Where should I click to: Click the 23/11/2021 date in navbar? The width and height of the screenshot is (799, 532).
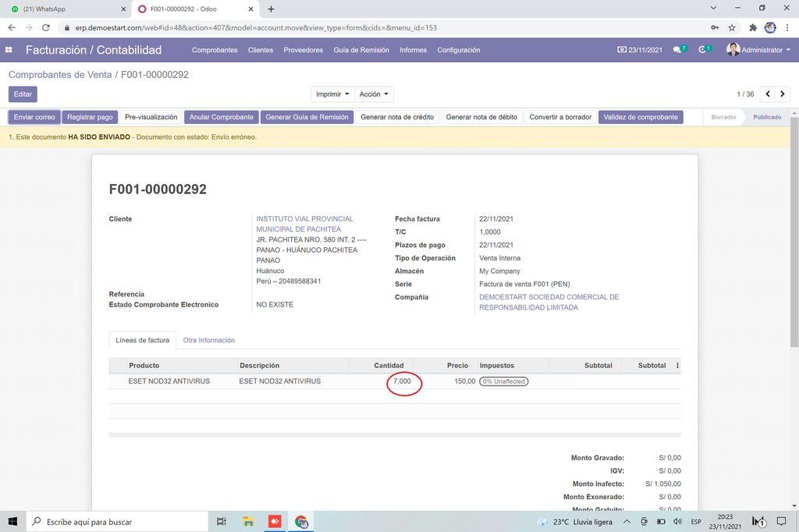pyautogui.click(x=640, y=50)
